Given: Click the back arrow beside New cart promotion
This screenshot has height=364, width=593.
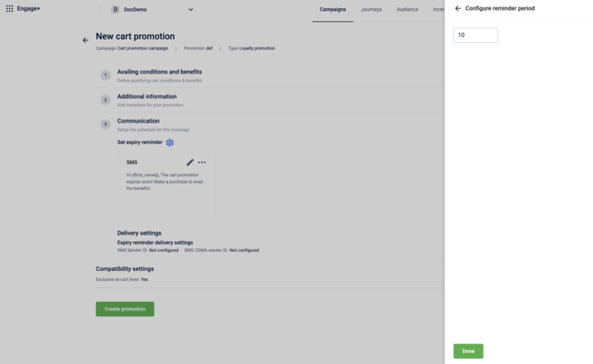Looking at the screenshot, I should pyautogui.click(x=86, y=40).
